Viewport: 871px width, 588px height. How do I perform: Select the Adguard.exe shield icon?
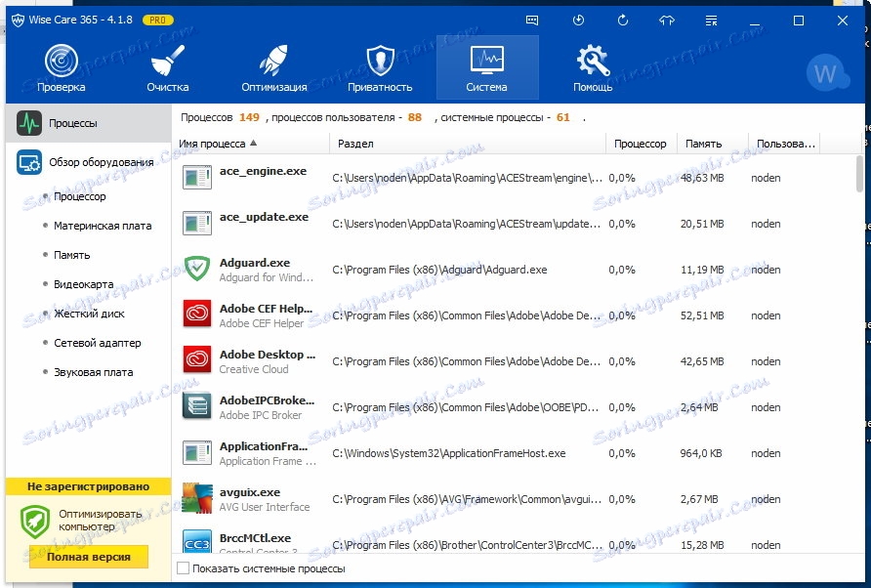(x=197, y=269)
